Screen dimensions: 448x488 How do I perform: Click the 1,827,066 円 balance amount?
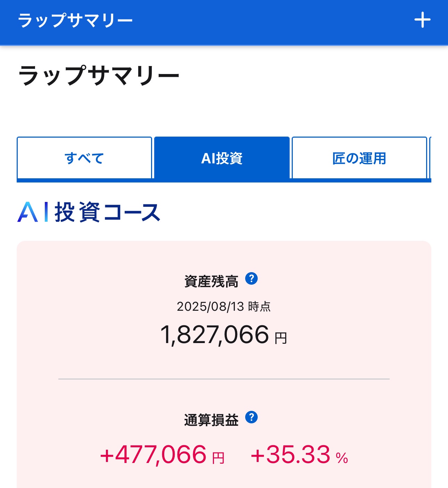[224, 335]
